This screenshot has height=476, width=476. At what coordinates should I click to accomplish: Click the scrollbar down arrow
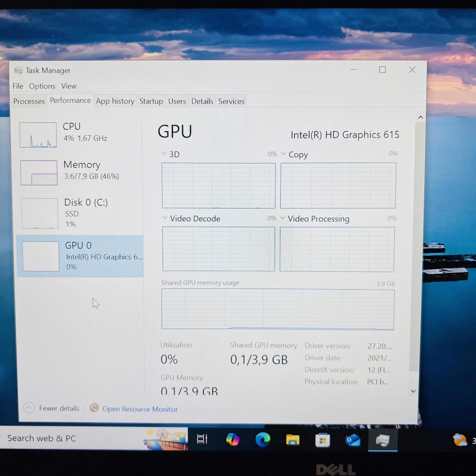point(413,391)
